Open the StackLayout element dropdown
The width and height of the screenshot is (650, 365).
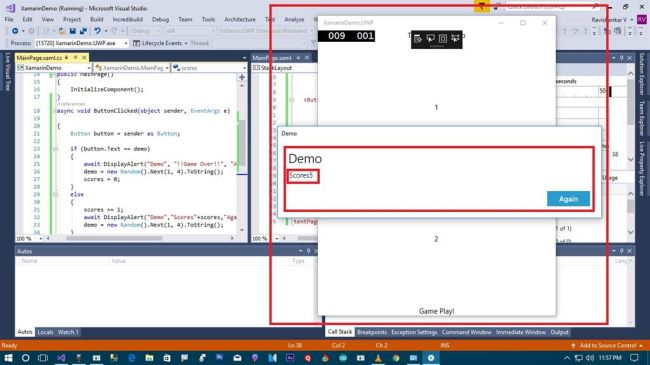click(284, 68)
